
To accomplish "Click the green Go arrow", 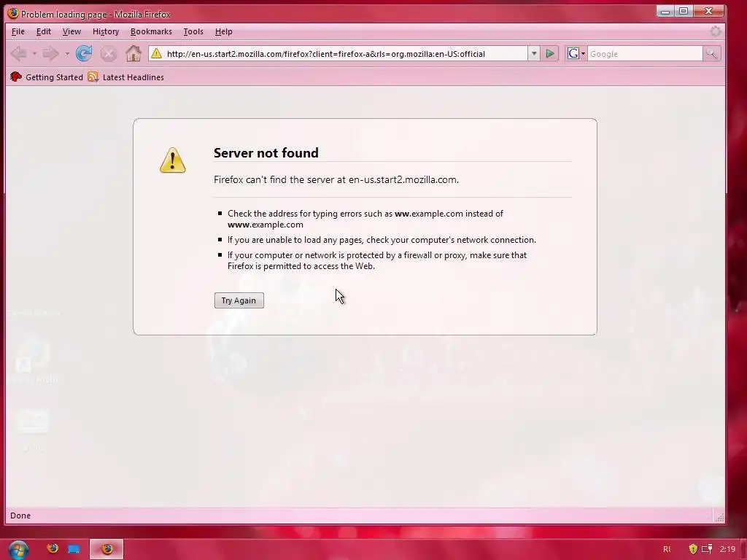I will (550, 54).
